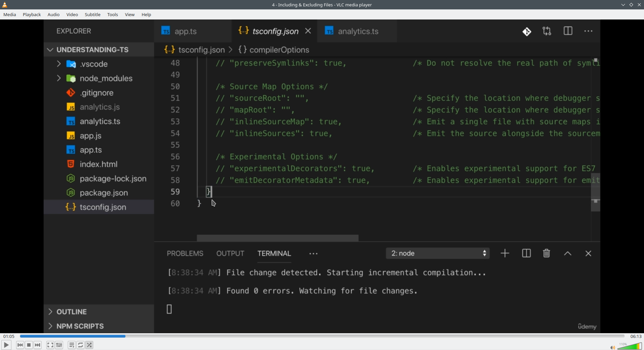Show the playlist via playlist icon
This screenshot has height=350, width=644.
[x=72, y=345]
